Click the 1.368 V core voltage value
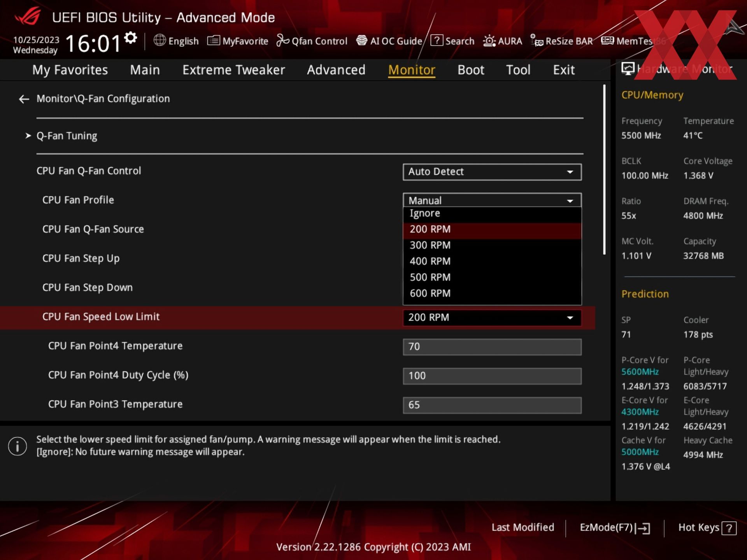This screenshot has width=747, height=560. point(698,176)
